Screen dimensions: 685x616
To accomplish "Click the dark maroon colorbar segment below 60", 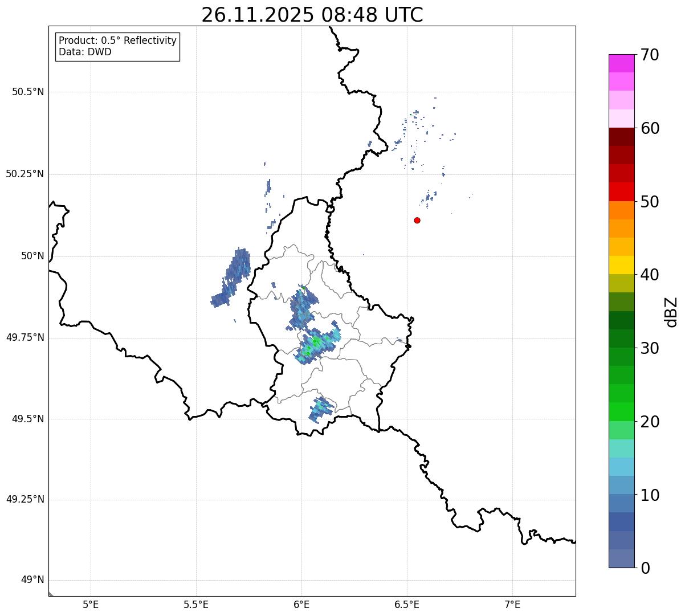I will (621, 137).
